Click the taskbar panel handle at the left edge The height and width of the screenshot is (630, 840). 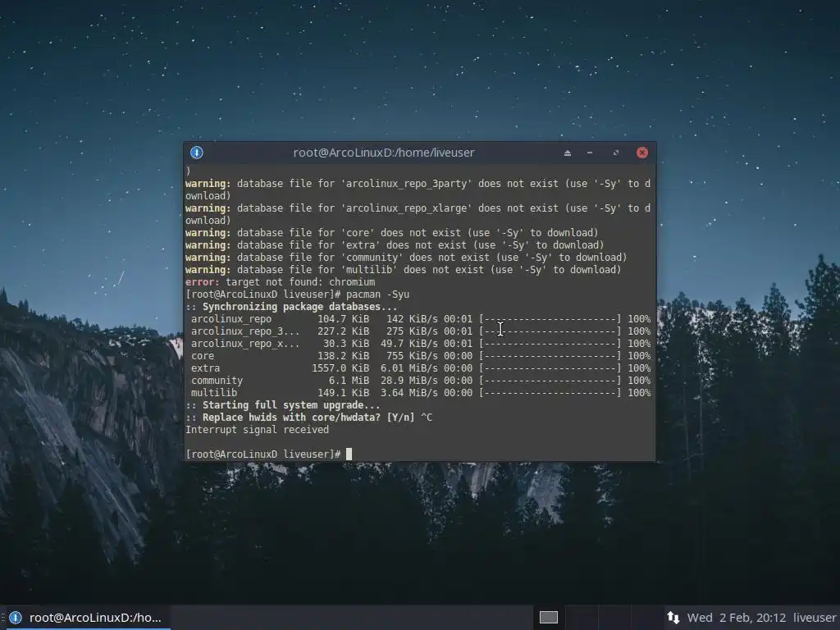click(2, 618)
